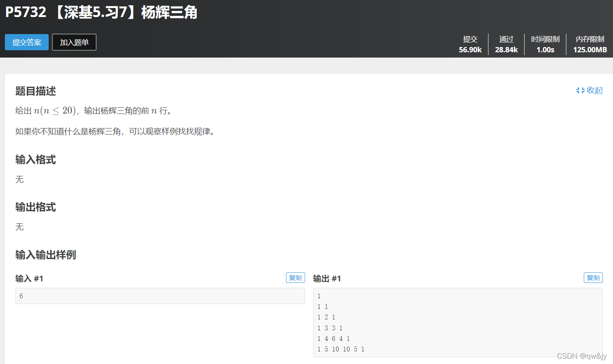Click the 时间限制 1.00s statistic
The height and width of the screenshot is (364, 613).
[545, 44]
